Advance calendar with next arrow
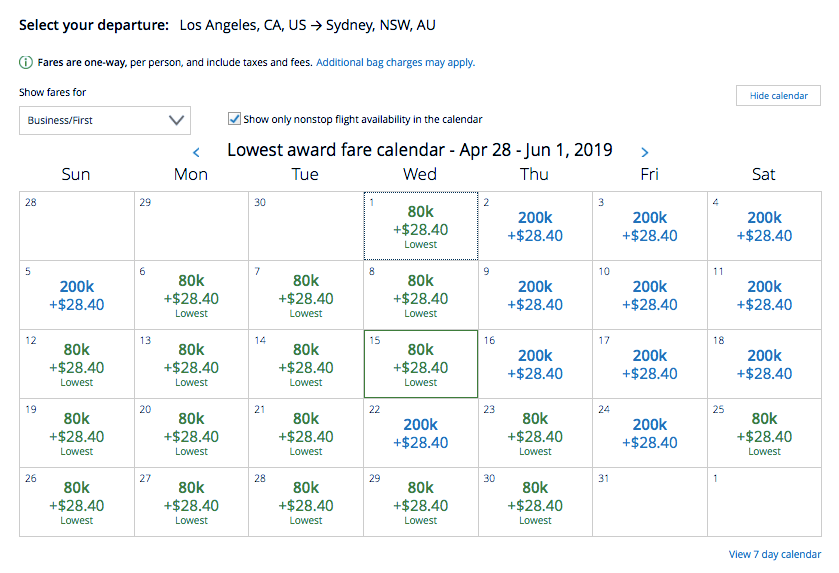Viewport: 839px width, 573px height. tap(645, 153)
